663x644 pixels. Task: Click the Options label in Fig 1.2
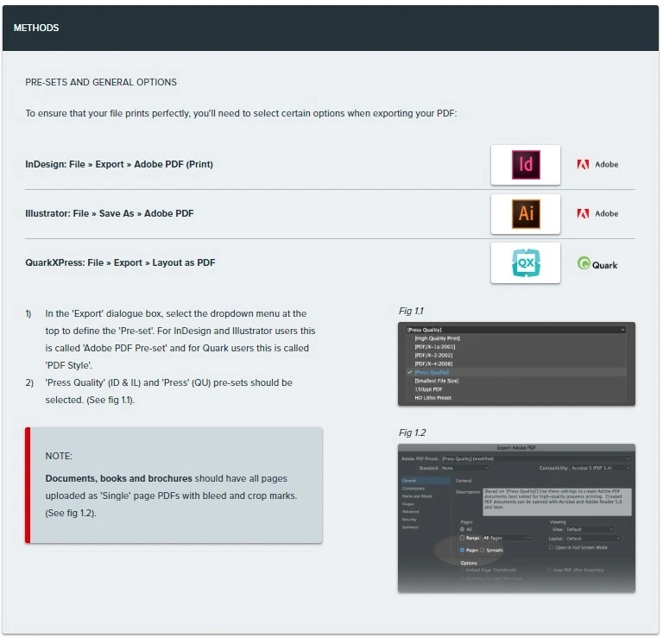(469, 563)
